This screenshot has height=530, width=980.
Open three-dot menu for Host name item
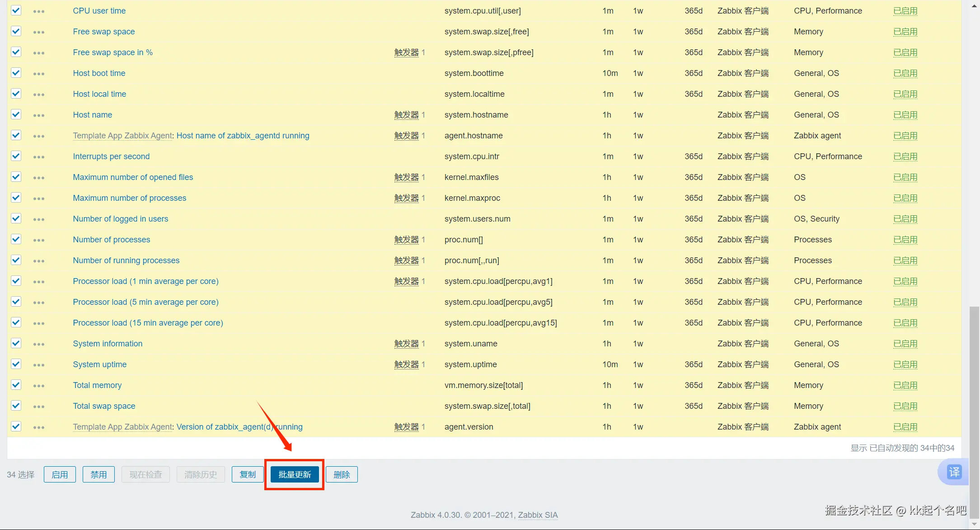39,115
